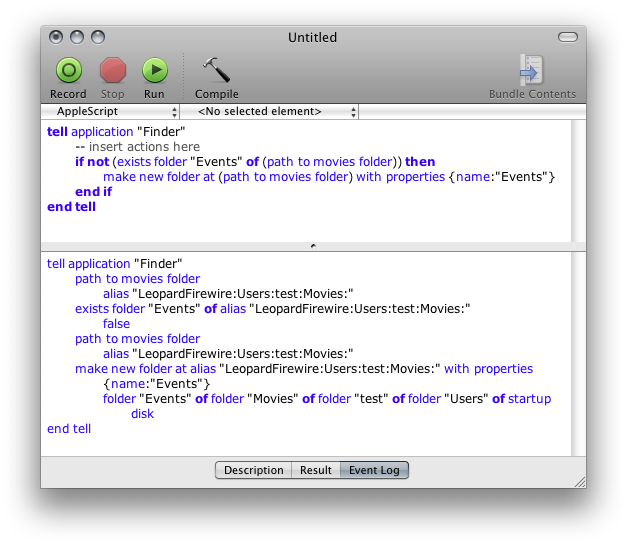This screenshot has height=544, width=627.
Task: Click the 'false' result in event log
Action: (116, 324)
